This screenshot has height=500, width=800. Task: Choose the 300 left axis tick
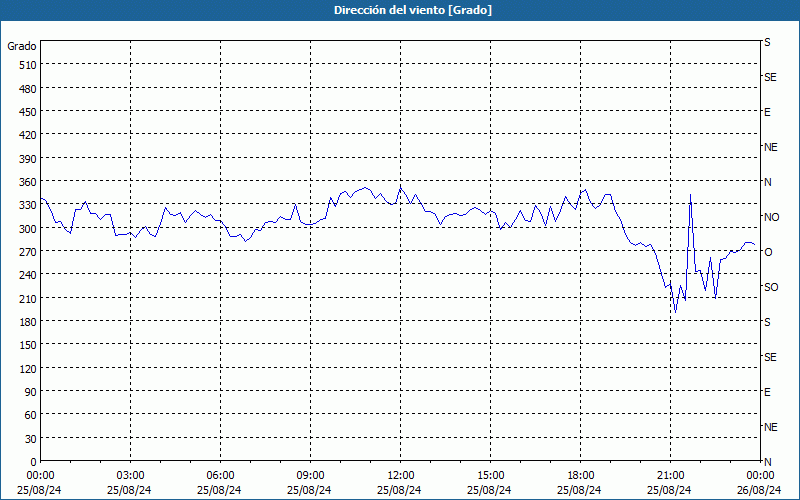[x=28, y=229]
